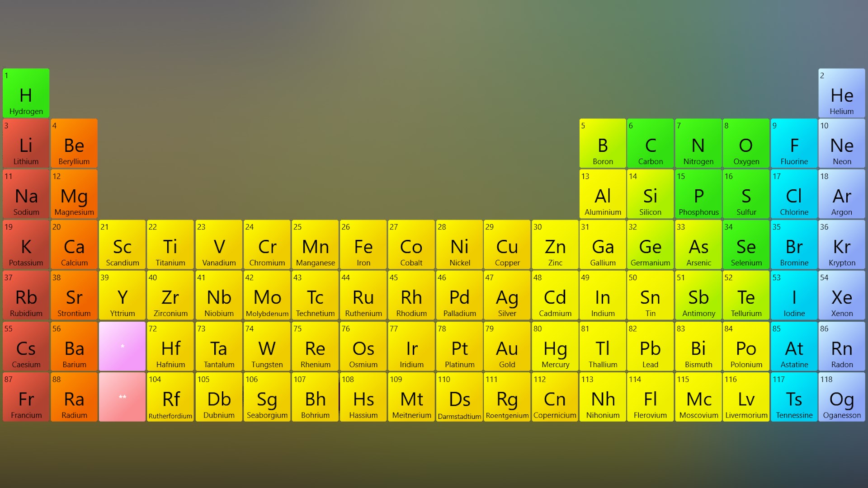
Task: Click the Boron element tile
Action: (603, 144)
